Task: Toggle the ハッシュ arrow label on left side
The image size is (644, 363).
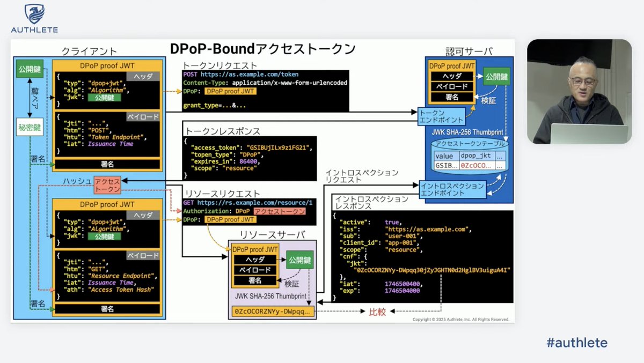Action: point(77,181)
